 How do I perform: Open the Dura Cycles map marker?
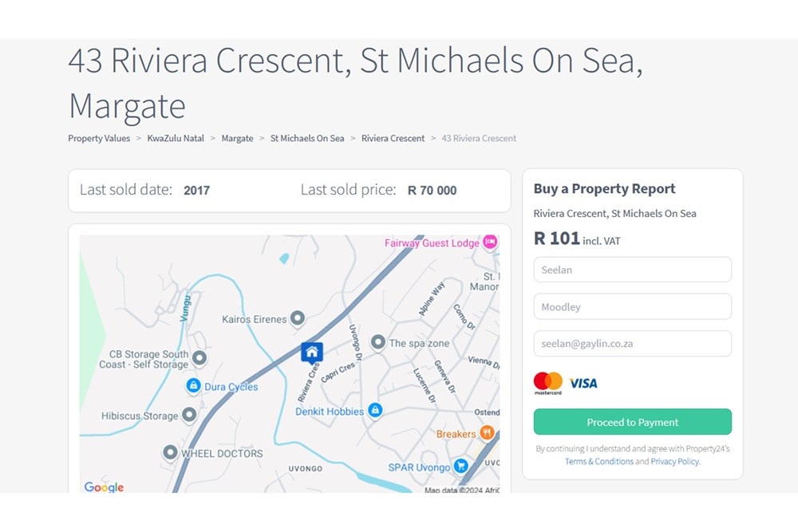coord(193,386)
